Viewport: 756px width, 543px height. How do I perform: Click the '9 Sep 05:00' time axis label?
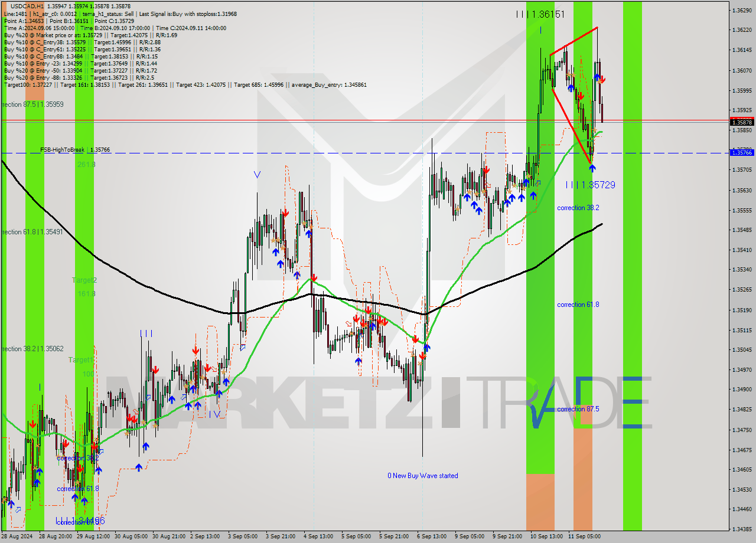470,537
